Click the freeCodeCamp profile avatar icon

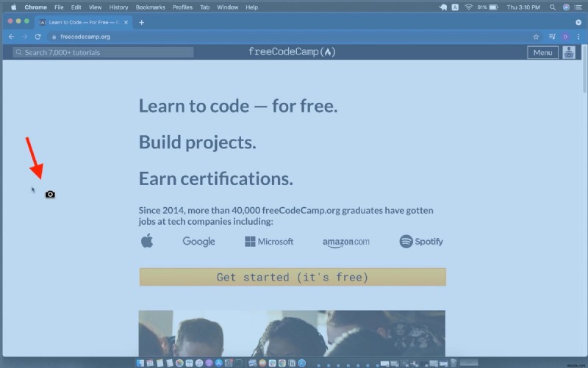click(569, 52)
